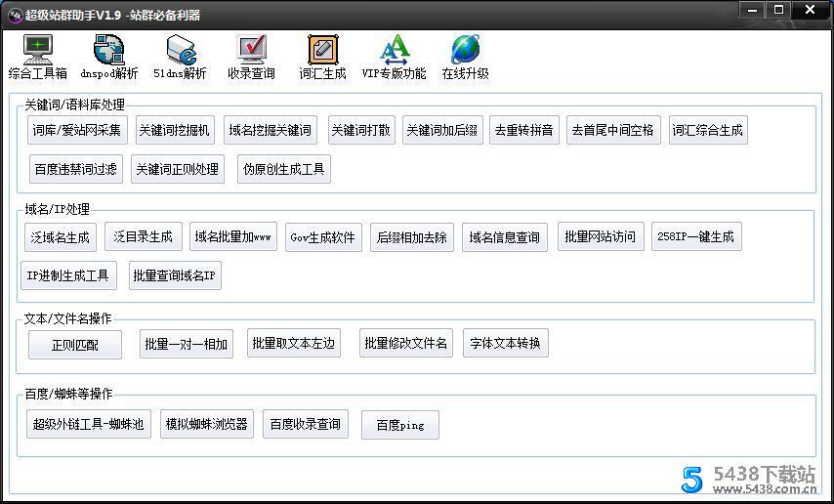Image resolution: width=834 pixels, height=504 pixels.
Task: Click 批量修改文件名 button
Action: pyautogui.click(x=406, y=343)
